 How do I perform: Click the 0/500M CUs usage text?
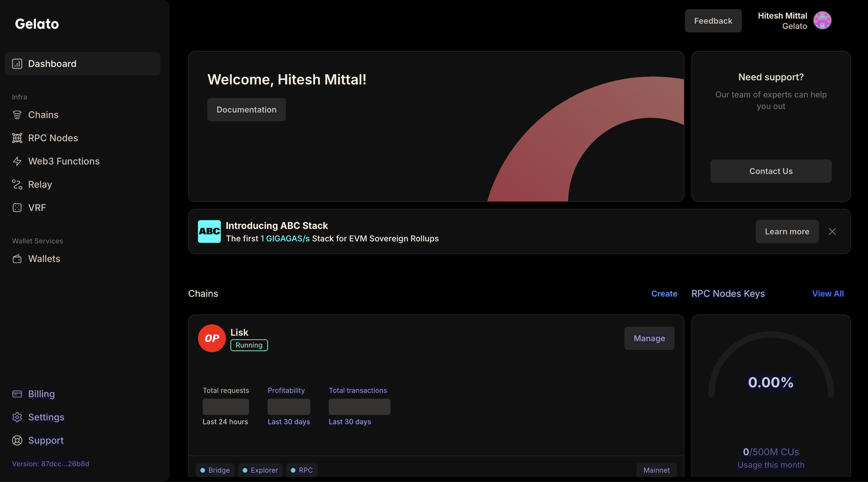(771, 452)
